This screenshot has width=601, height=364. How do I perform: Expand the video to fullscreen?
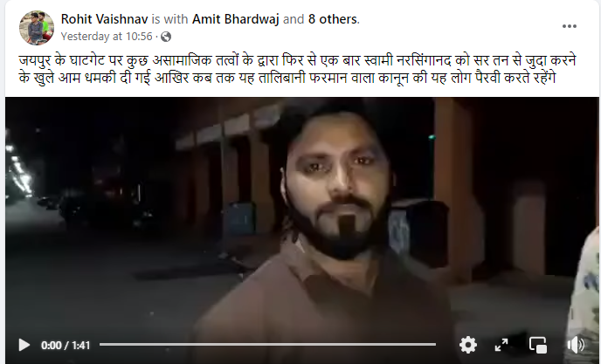click(x=501, y=345)
